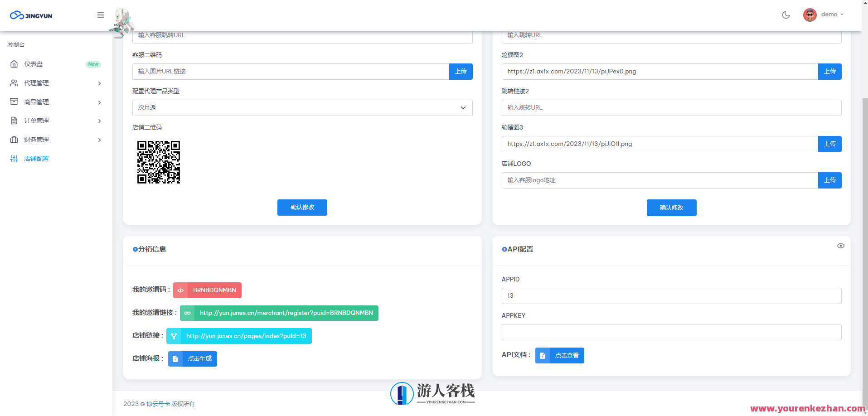Select the 店铺配置 settings sliders icon
Screen dimensions: 868x416
14,158
